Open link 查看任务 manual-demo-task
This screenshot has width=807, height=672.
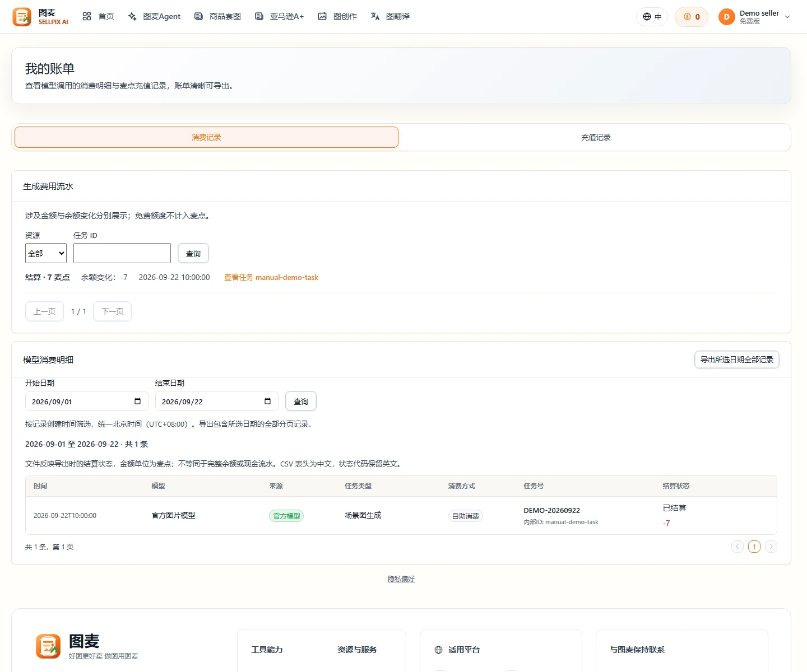click(x=271, y=277)
